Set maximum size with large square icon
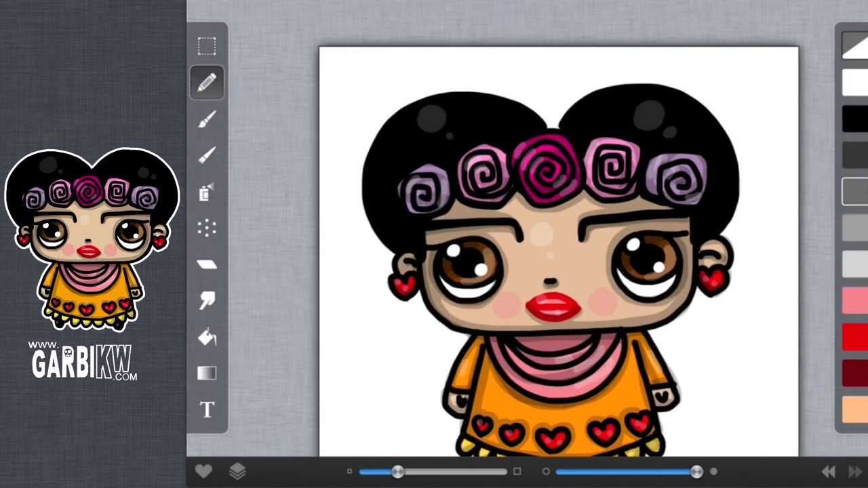868x488 pixels. (517, 472)
